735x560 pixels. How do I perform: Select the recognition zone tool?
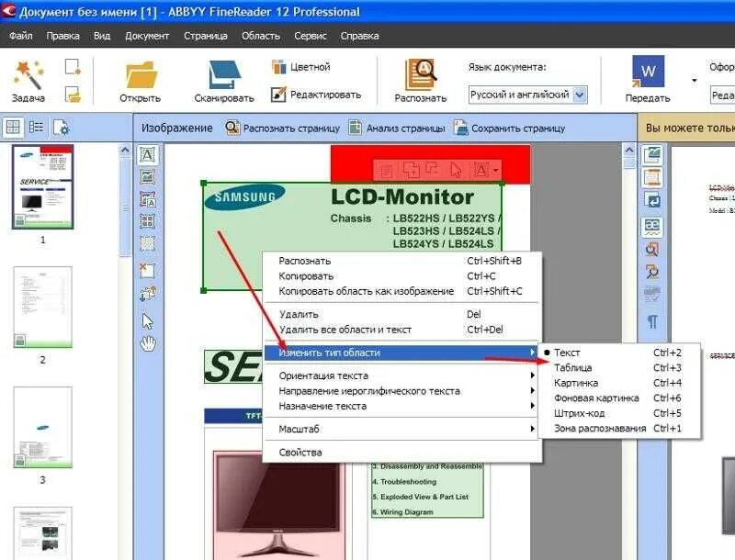148,243
